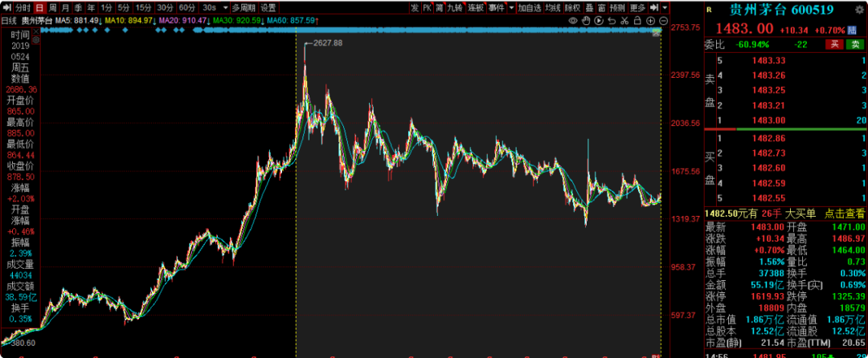The width and height of the screenshot is (868, 358).
Task: Switch to the 周 weekly period tab
Action: (53, 7)
